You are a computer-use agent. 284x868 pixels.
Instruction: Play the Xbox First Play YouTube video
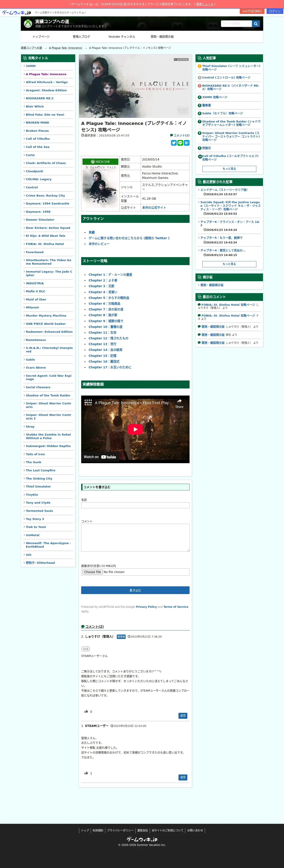tap(135, 429)
